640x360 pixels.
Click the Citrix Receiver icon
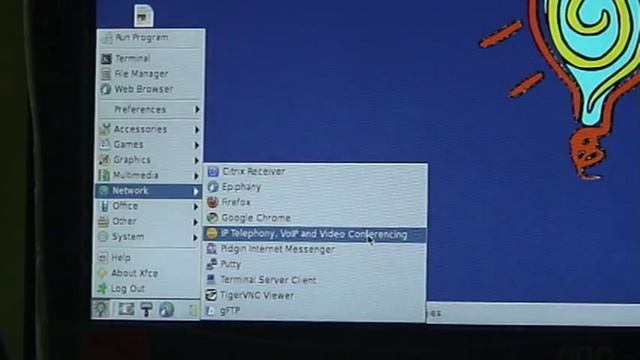tap(213, 172)
